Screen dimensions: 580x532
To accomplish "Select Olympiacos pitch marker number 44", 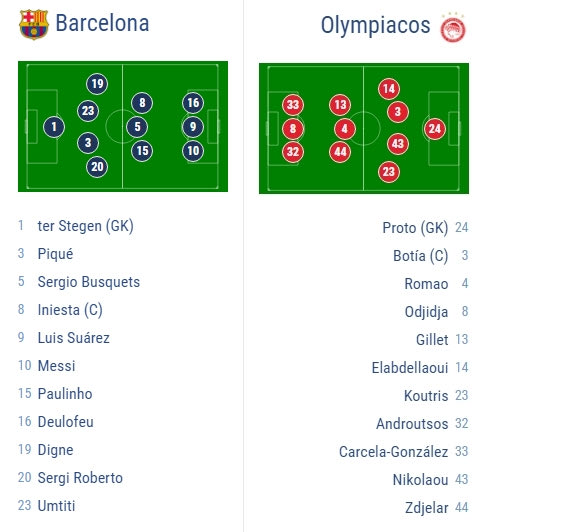I will tap(340, 152).
